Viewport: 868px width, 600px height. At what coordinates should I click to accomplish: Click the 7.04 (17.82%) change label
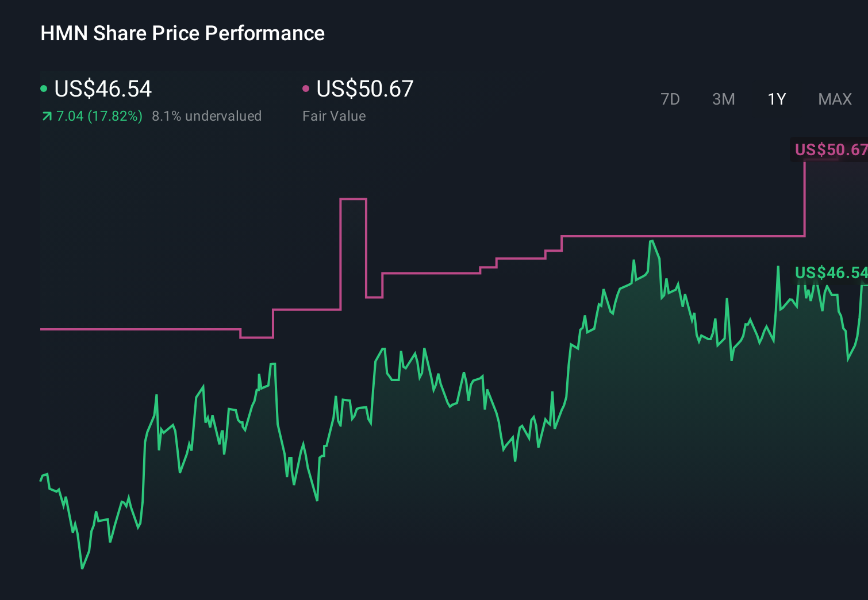click(x=99, y=116)
